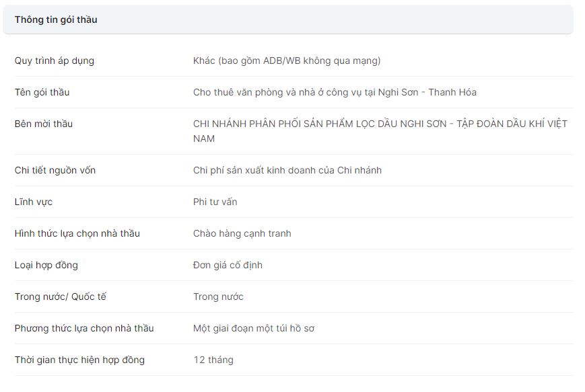Select the "Một giai đoạn một túi hồ sơ" value

[x=254, y=328]
